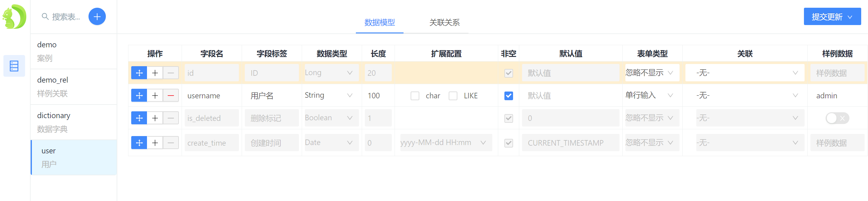
Task: Select the demo_rel table in sidebar
Action: (x=74, y=87)
